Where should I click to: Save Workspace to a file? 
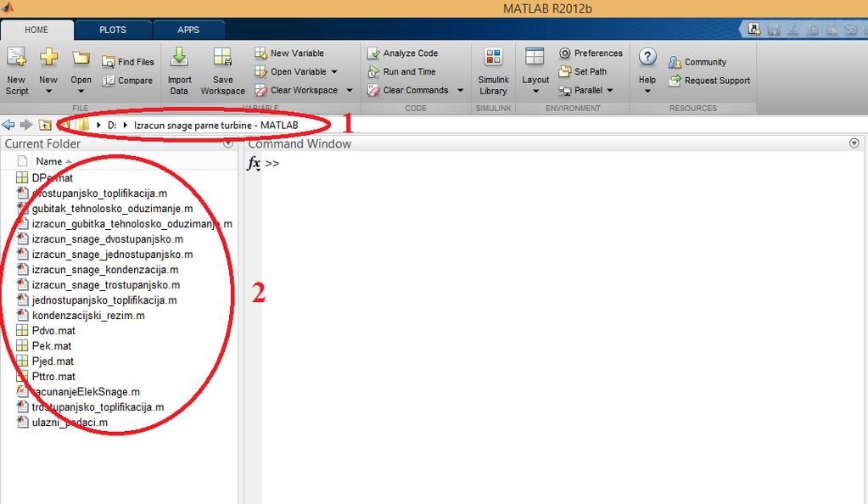222,71
